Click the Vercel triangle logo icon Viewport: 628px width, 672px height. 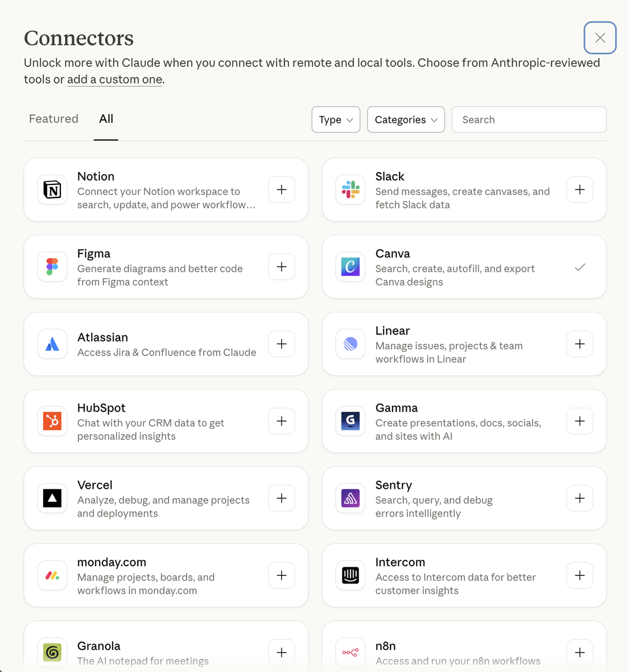(53, 498)
